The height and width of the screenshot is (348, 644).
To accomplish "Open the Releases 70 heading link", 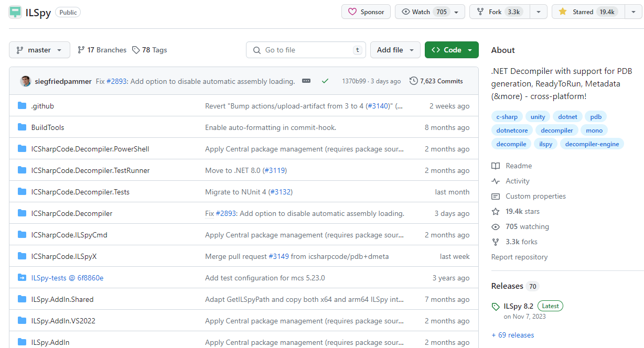I will click(515, 286).
